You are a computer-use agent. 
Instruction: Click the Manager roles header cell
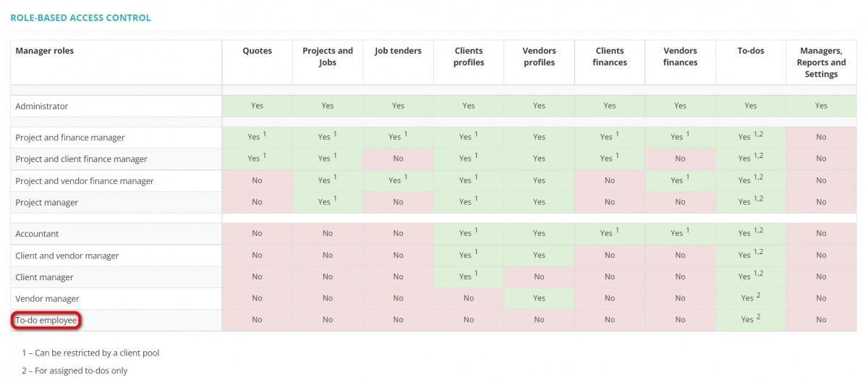[x=45, y=51]
